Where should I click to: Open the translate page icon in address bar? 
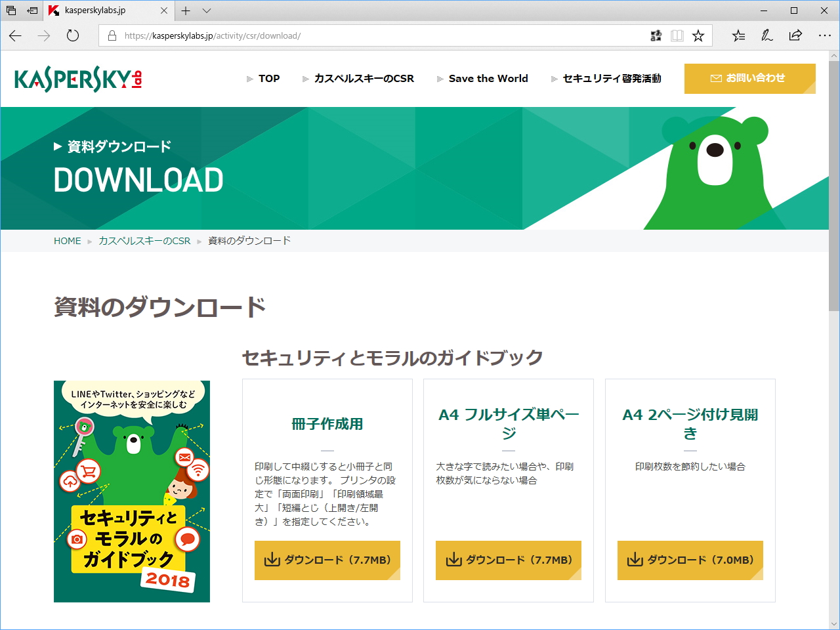[656, 36]
